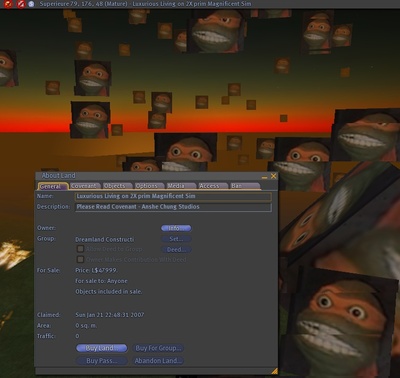Open the Objects tab
Viewport: 400px width, 378px height.
click(117, 186)
